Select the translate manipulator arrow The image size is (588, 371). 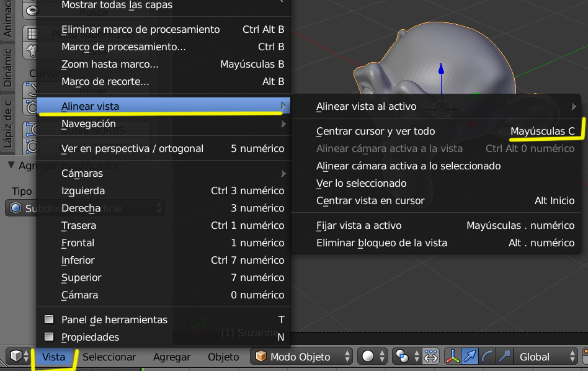click(470, 356)
